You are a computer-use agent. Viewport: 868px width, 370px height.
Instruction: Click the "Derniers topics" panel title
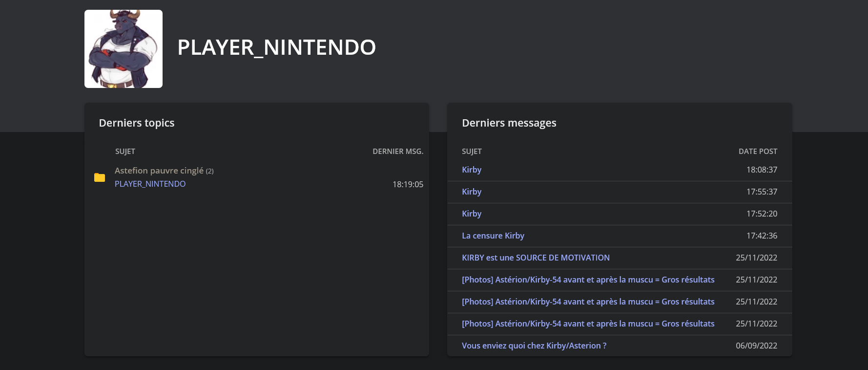(137, 123)
